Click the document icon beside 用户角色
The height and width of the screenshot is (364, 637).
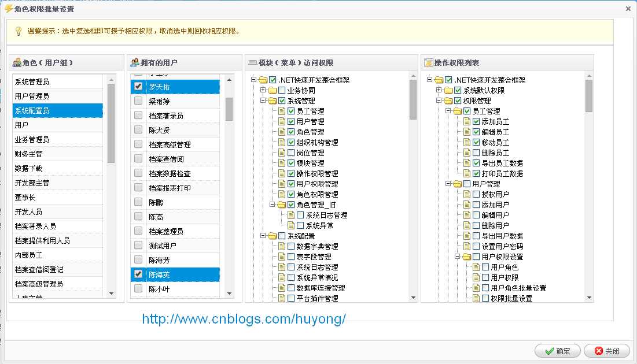(476, 267)
